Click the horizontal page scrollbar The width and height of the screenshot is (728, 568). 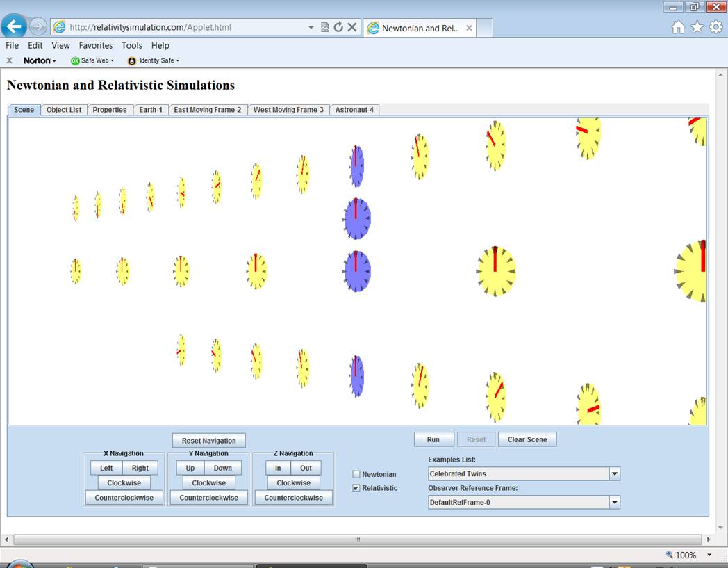pos(357,539)
